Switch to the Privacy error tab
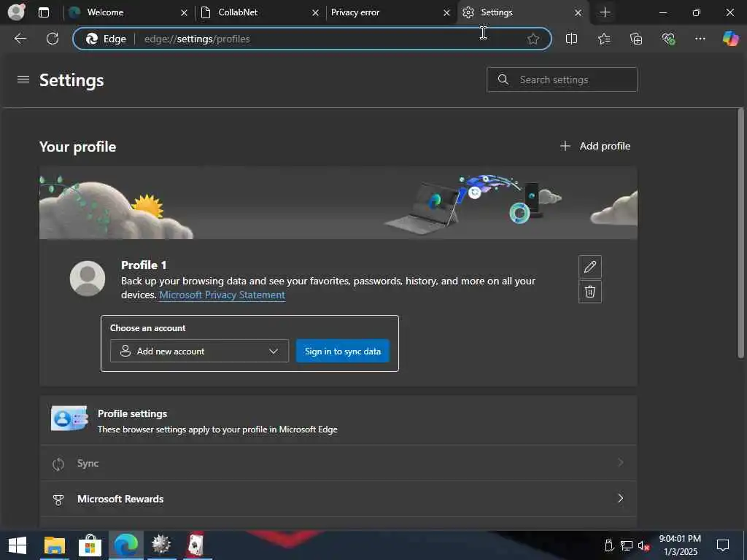The image size is (747, 560). pyautogui.click(x=391, y=12)
